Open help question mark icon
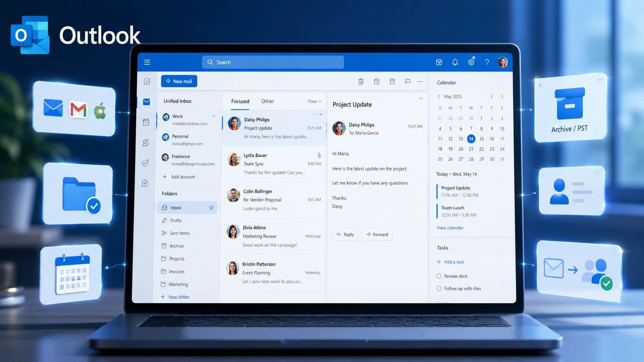 pyautogui.click(x=487, y=62)
